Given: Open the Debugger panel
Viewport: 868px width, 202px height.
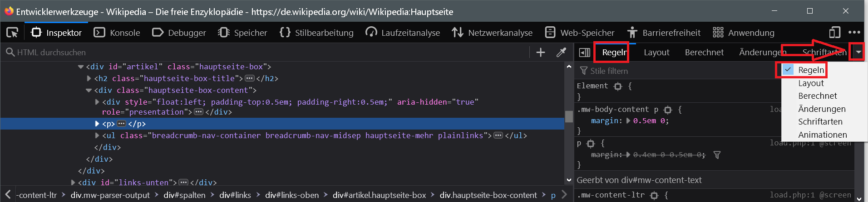Looking at the screenshot, I should 179,33.
